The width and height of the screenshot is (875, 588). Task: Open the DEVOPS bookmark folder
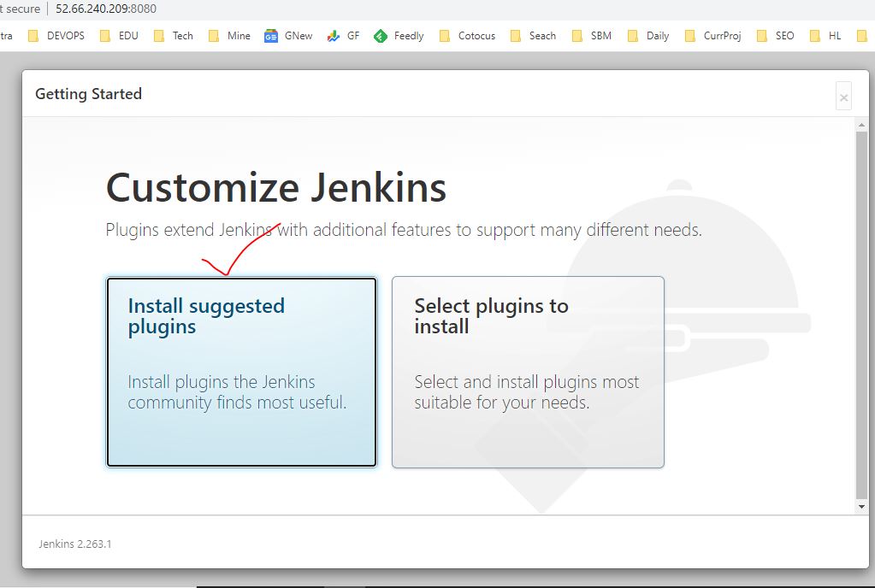56,36
